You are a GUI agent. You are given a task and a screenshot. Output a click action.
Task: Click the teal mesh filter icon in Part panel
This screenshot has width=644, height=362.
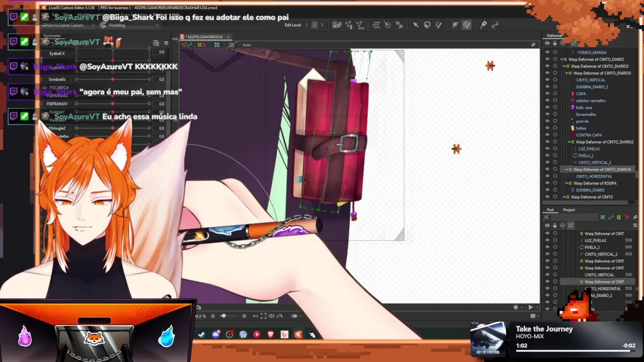pyautogui.click(x=603, y=217)
